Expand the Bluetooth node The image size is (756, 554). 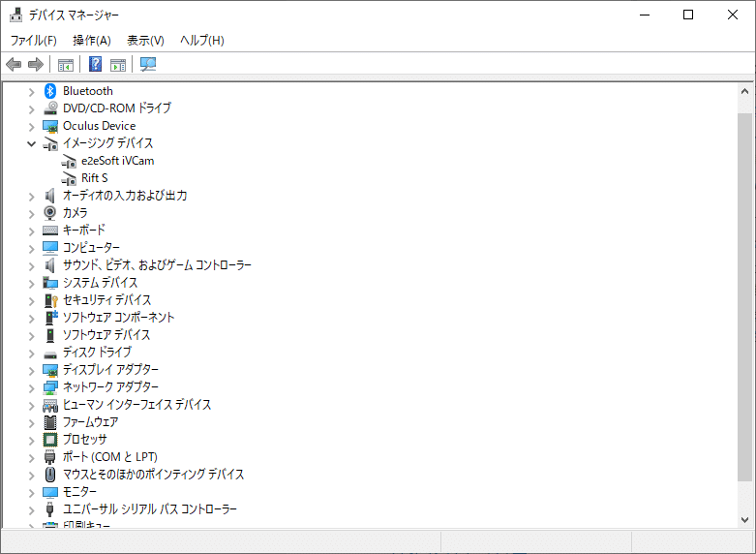click(31, 92)
